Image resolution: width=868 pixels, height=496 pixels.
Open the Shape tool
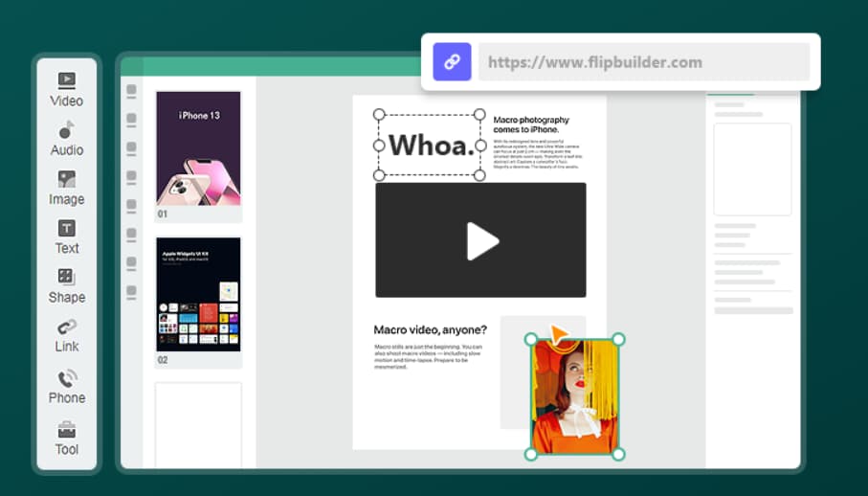pyautogui.click(x=66, y=285)
